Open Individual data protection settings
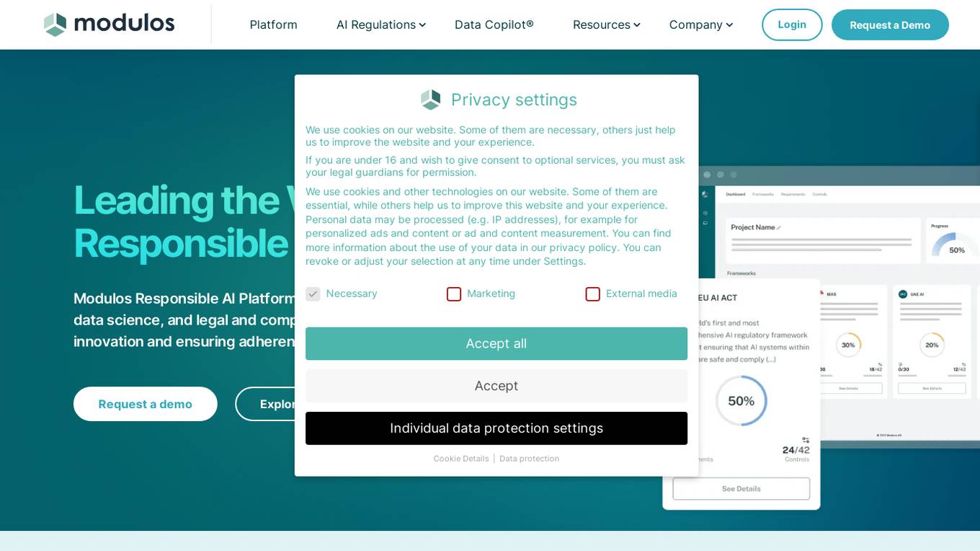The height and width of the screenshot is (551, 980). tap(496, 428)
